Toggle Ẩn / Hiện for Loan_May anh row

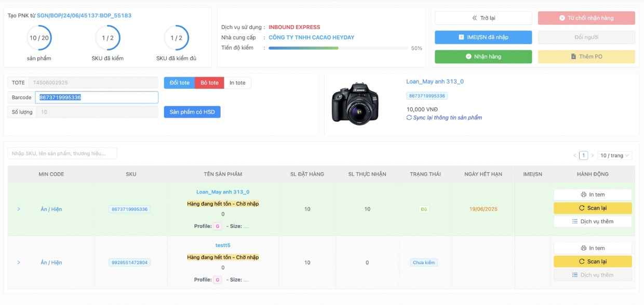click(51, 209)
